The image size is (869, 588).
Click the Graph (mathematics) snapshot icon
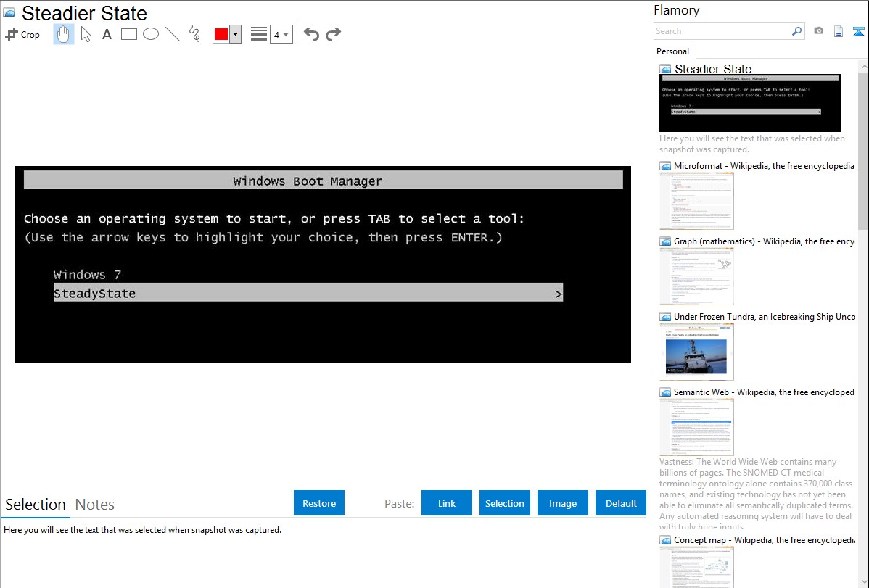click(x=666, y=241)
